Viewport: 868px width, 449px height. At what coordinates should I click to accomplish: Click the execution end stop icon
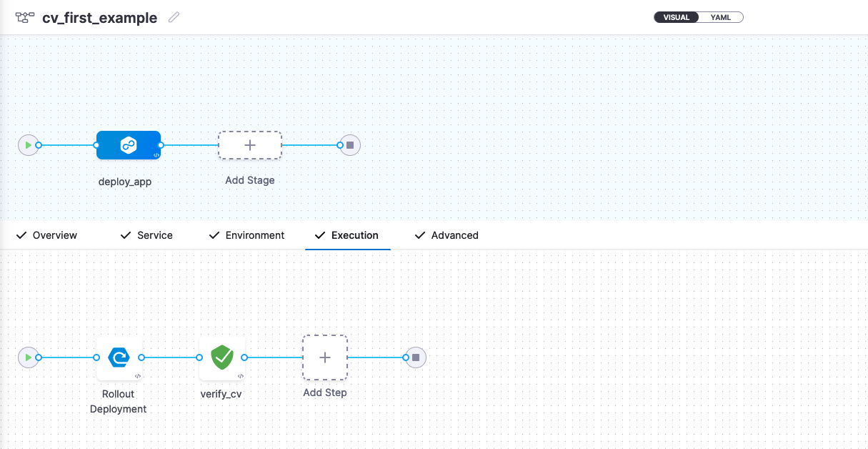click(415, 357)
